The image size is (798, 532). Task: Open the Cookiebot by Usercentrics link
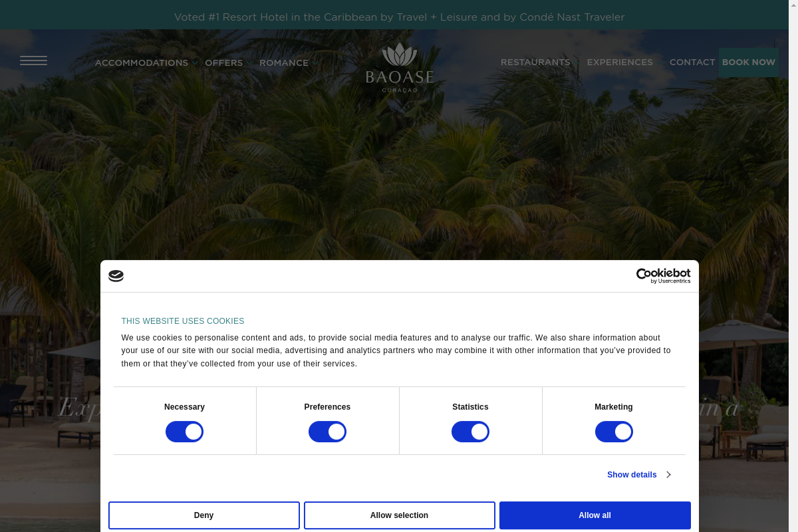663,276
